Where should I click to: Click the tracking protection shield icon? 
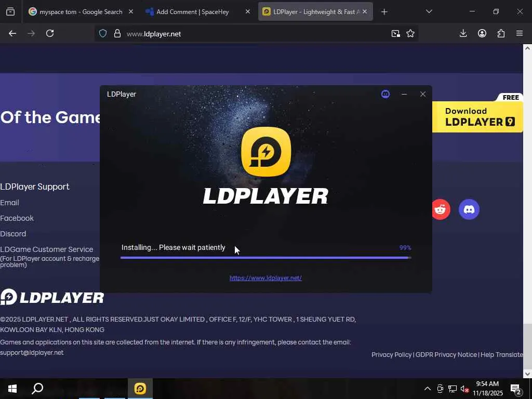pos(103,34)
